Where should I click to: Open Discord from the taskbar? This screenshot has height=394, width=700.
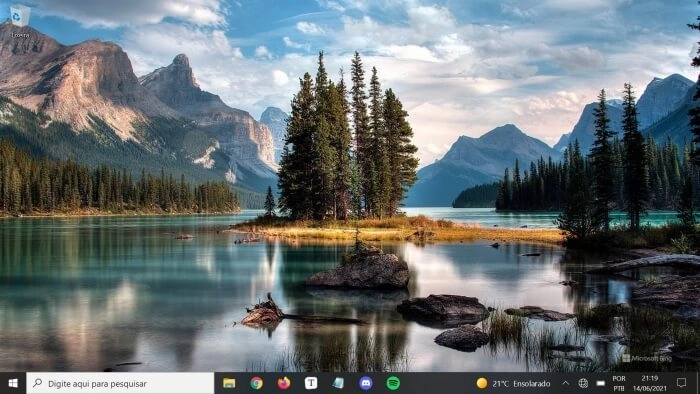366,383
